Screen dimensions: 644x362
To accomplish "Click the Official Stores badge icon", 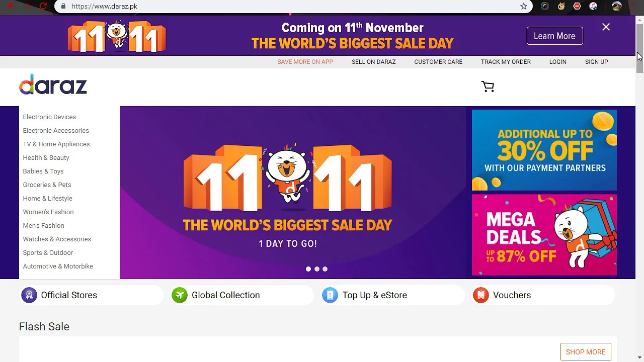I will (x=29, y=295).
